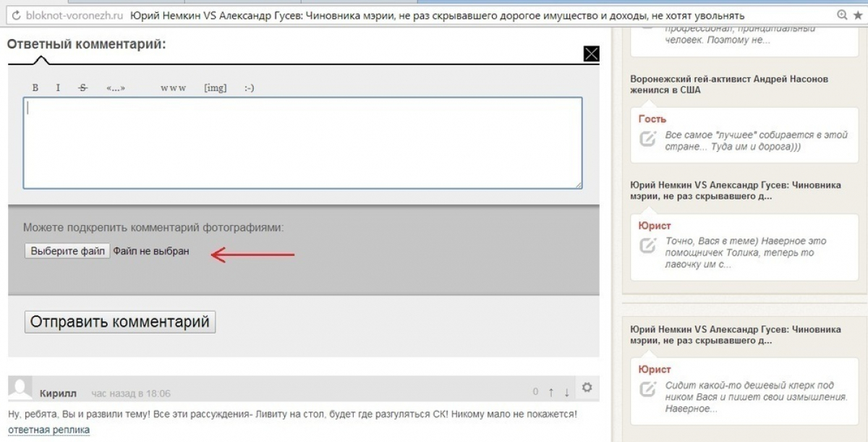Submit with Отправить комментарий button
Image resolution: width=868 pixels, height=442 pixels.
[x=120, y=321]
